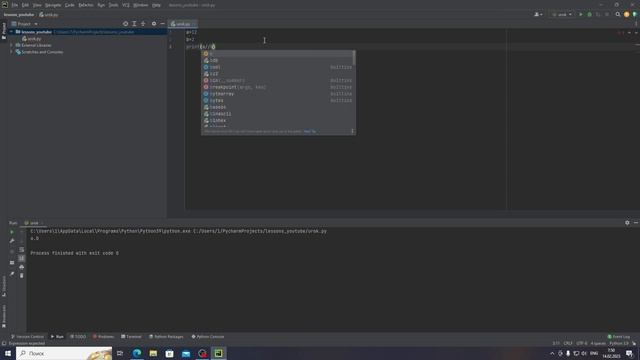Click the orange IDE updates icon at top right

tap(627, 14)
